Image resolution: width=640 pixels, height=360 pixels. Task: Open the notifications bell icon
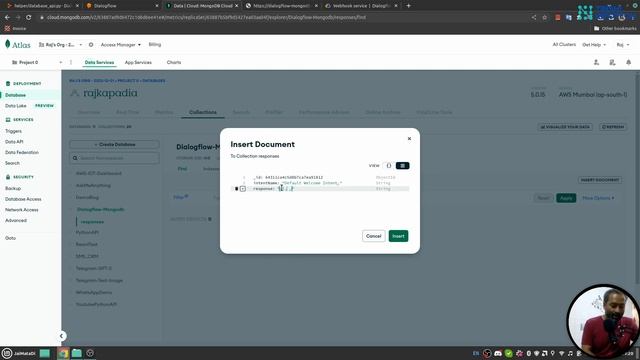629,62
